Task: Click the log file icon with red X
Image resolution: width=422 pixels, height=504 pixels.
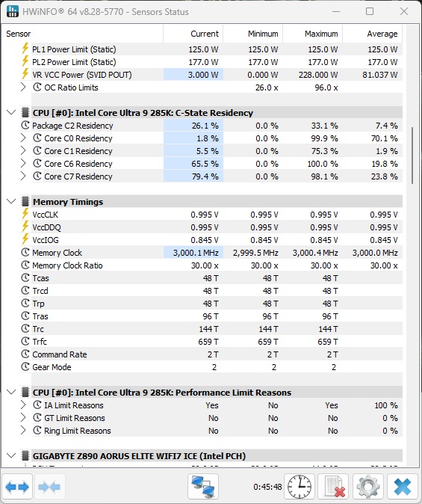Action: pyautogui.click(x=334, y=487)
